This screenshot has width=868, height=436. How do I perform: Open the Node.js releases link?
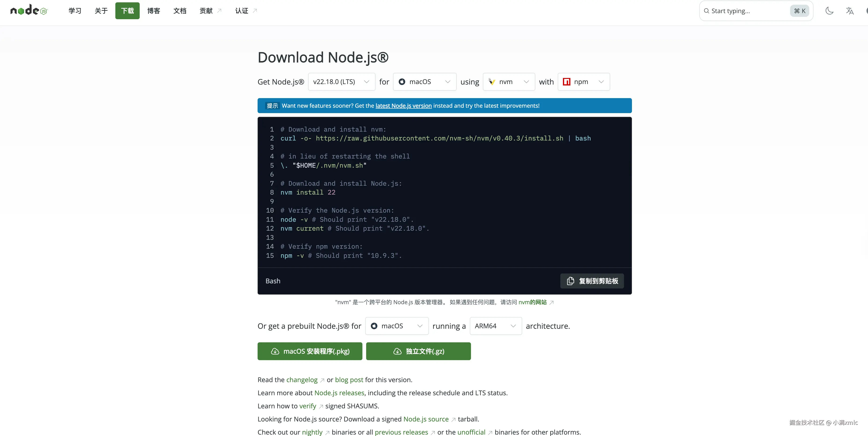pos(339,393)
